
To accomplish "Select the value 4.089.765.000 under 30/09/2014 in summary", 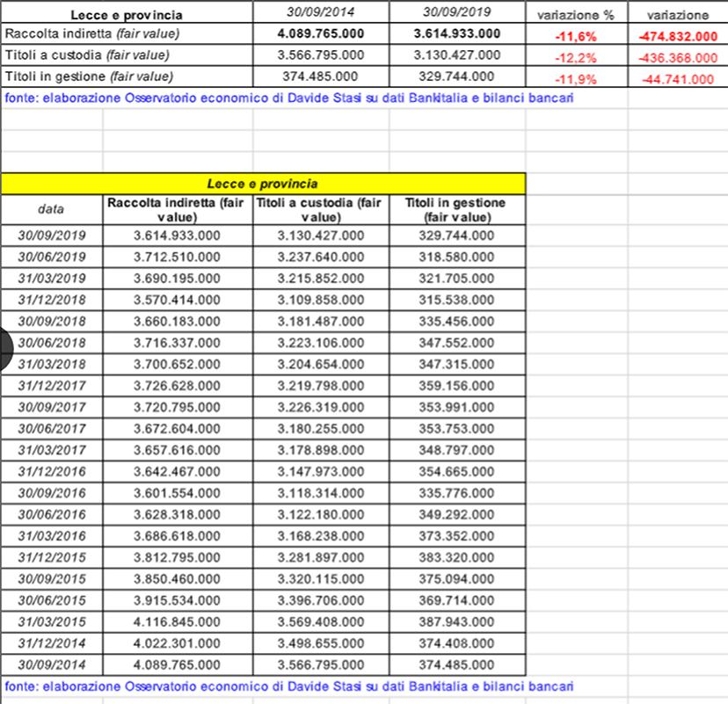I will tap(321, 33).
